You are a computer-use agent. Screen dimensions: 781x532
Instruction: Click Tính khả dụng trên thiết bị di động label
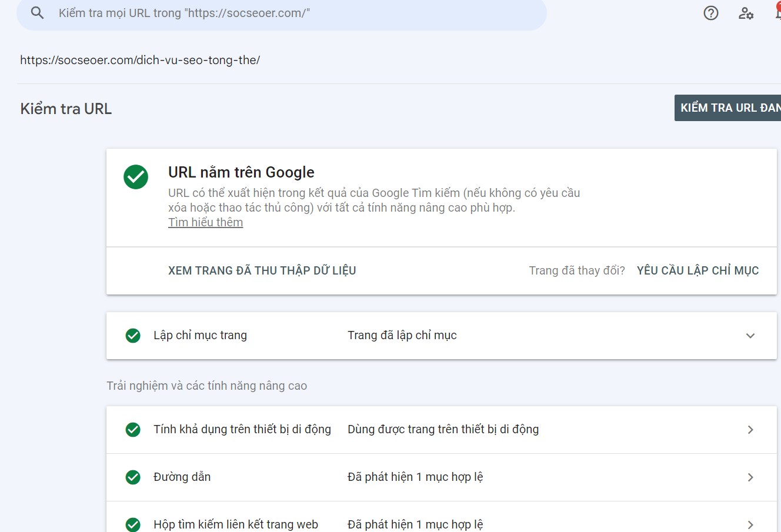pyautogui.click(x=242, y=429)
